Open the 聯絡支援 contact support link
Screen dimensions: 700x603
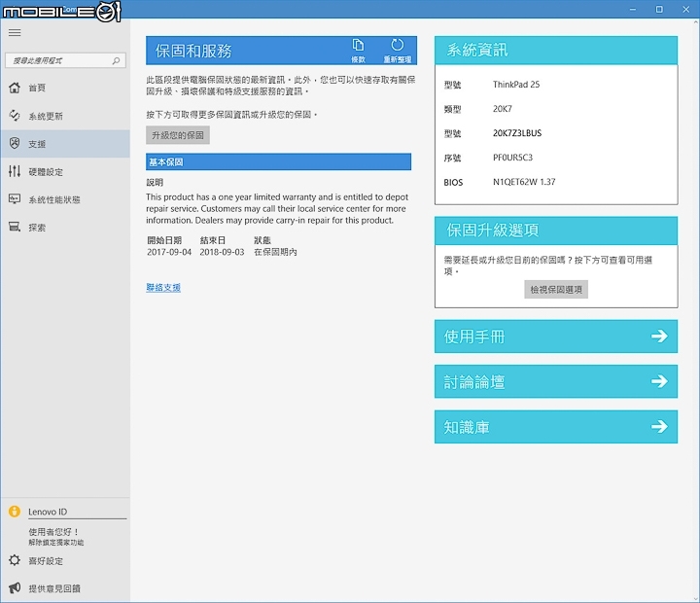[163, 287]
